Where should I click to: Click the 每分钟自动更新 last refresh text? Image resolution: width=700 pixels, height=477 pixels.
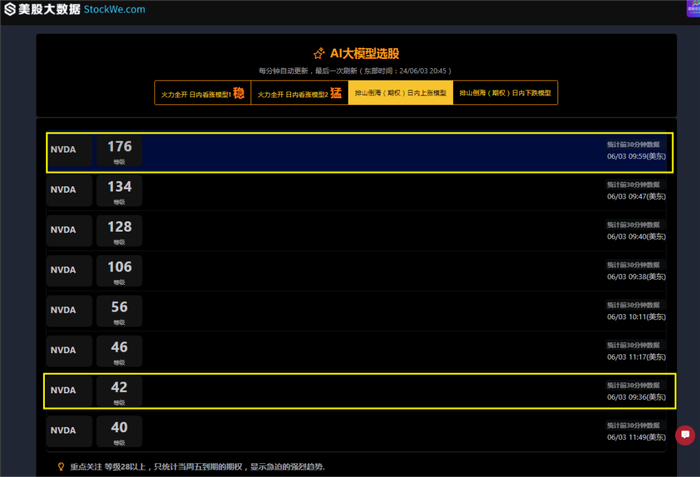coord(355,71)
